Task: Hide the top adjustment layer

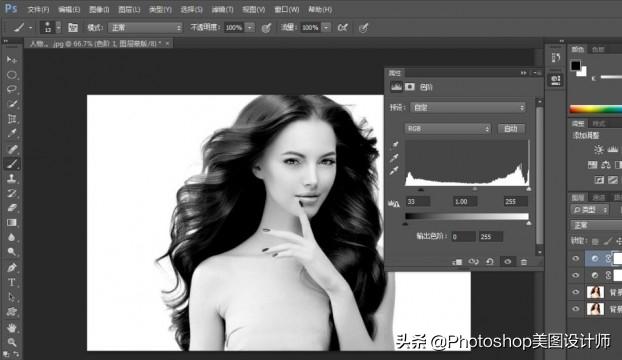Action: coord(576,259)
